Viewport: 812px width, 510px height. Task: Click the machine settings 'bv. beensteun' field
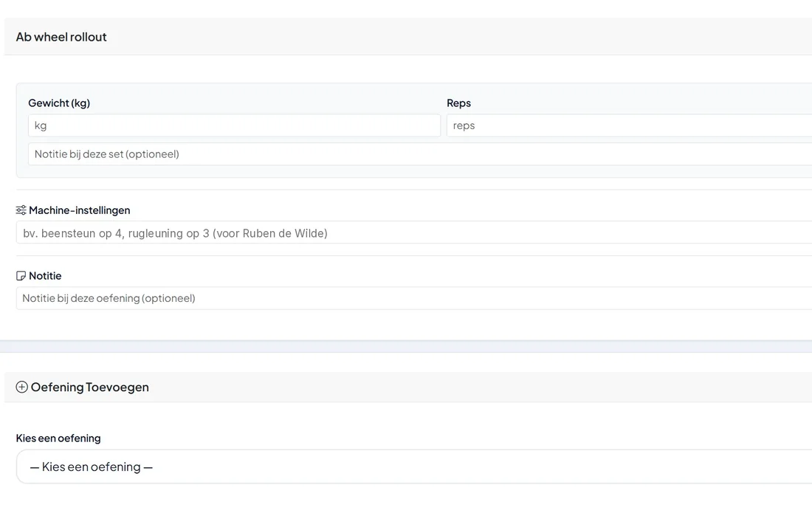414,232
